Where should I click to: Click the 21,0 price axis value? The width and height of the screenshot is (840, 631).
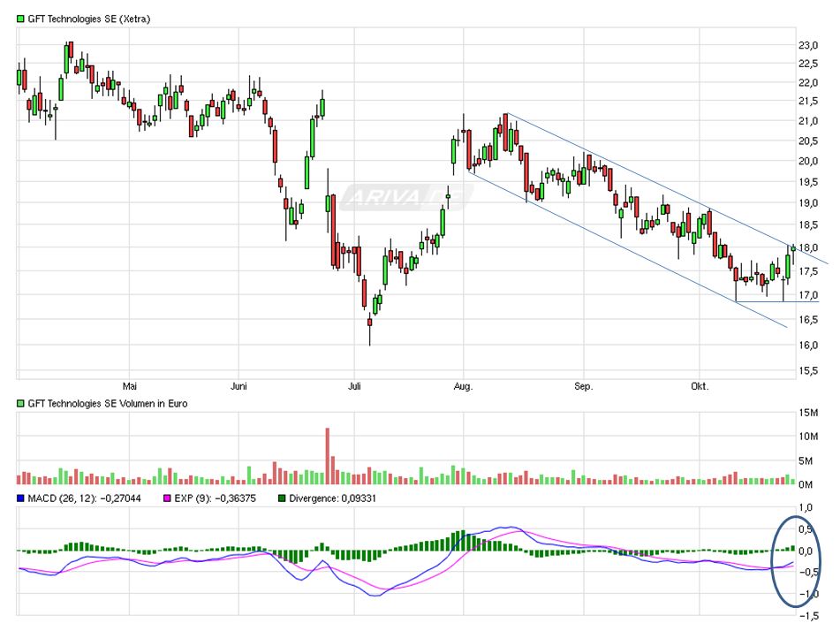tap(808, 121)
